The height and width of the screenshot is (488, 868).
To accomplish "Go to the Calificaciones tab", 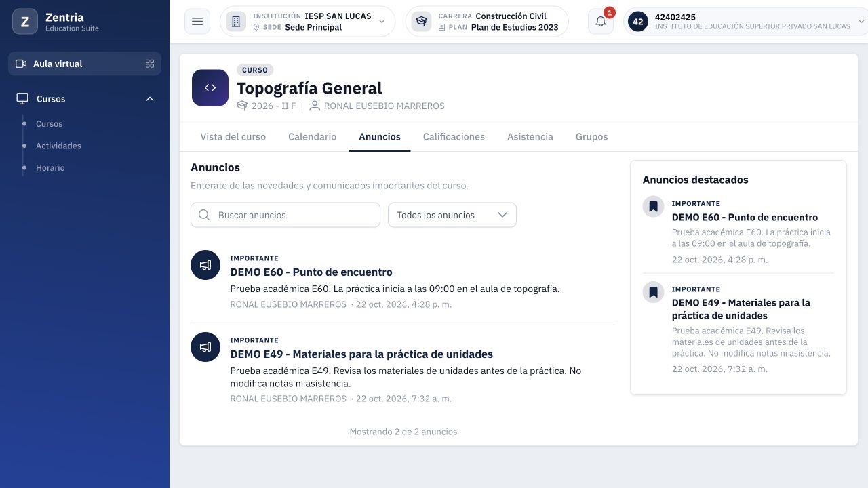I will (454, 137).
